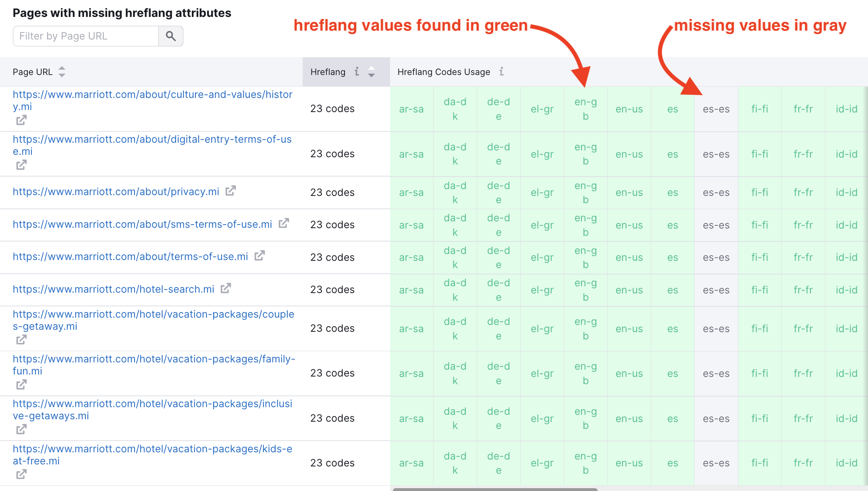Click the external link icon for inclusive-getaways.mi

[21, 429]
